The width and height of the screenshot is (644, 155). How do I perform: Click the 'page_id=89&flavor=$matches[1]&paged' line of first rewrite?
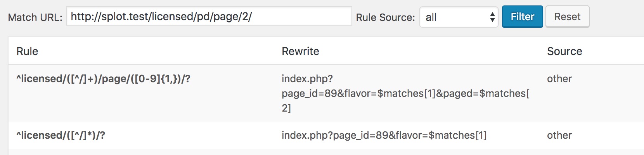(405, 93)
